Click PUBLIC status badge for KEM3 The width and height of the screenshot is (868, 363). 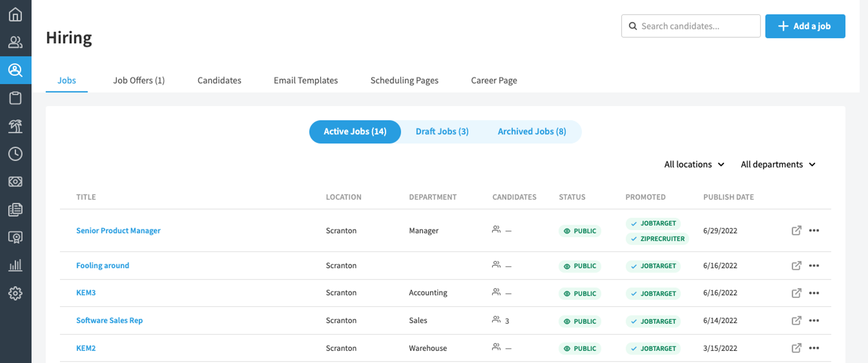click(x=580, y=294)
